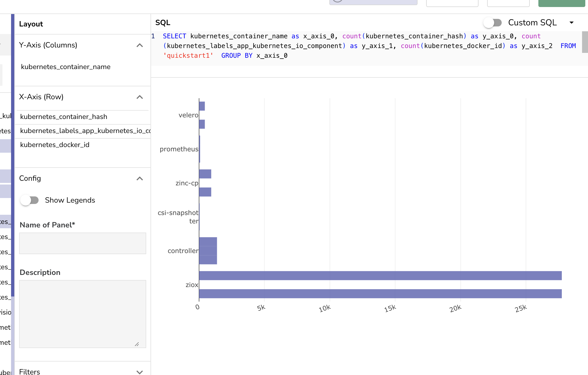The image size is (588, 375).
Task: Select the kubernetes_container_hash field
Action: tap(64, 117)
